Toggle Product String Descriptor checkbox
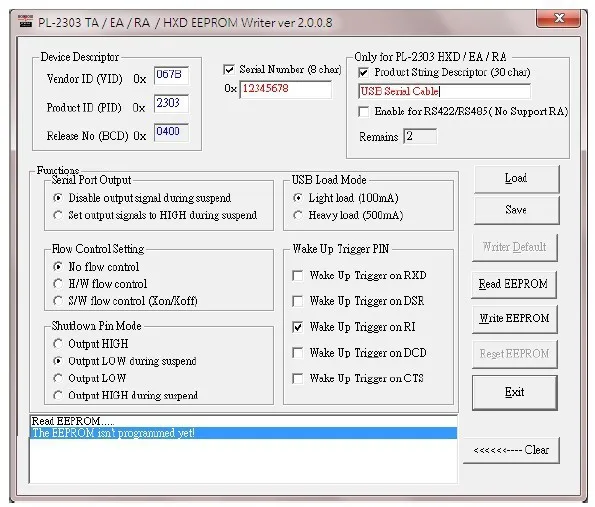This screenshot has width=595, height=507. click(363, 72)
